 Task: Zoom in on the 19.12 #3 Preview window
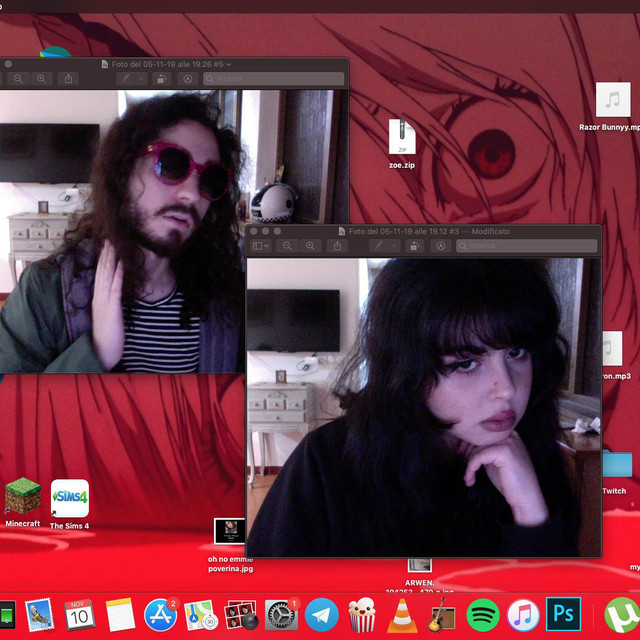coord(310,246)
